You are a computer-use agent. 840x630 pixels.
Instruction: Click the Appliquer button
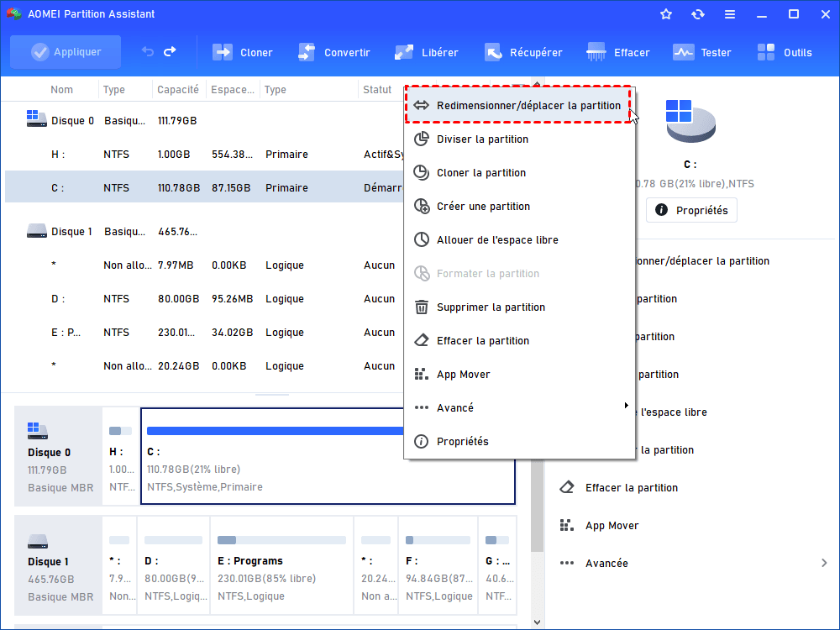coord(66,52)
